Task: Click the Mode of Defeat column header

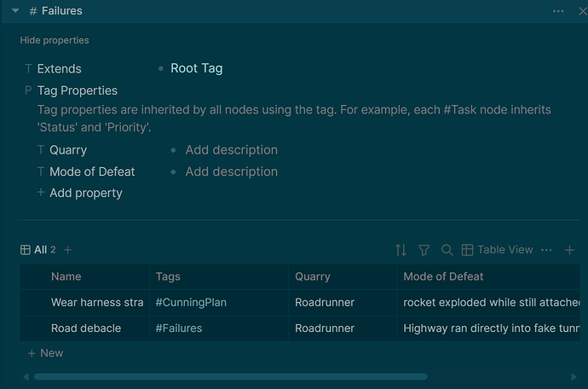Action: click(443, 276)
